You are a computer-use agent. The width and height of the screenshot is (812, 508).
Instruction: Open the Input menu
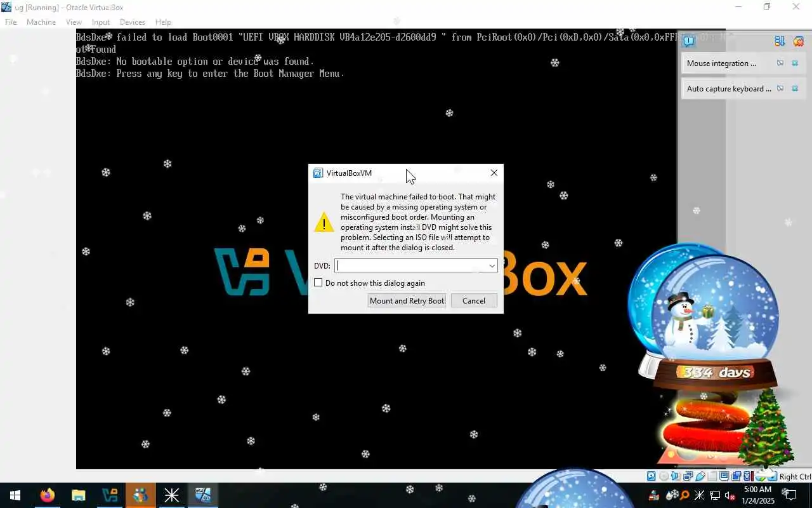101,22
